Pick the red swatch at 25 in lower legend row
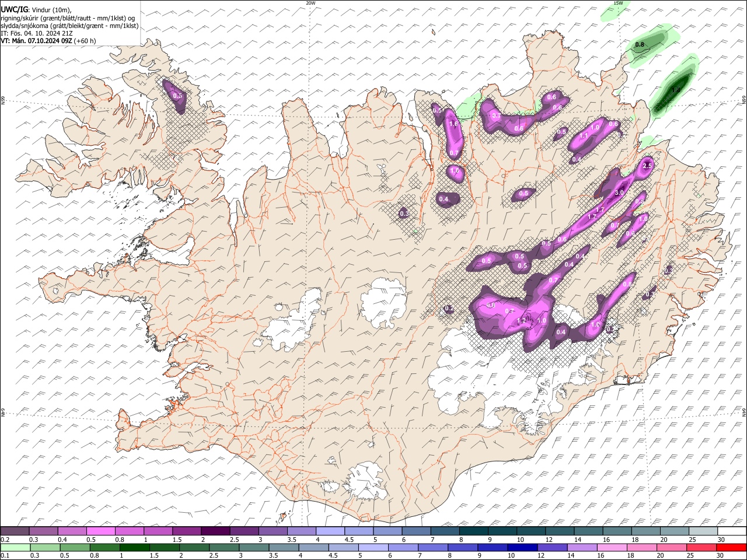Image resolution: width=747 pixels, height=560 pixels. click(702, 547)
